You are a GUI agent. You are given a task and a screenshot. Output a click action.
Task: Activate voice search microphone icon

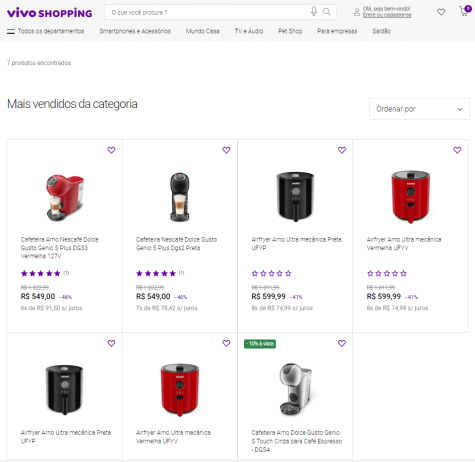[x=314, y=11]
